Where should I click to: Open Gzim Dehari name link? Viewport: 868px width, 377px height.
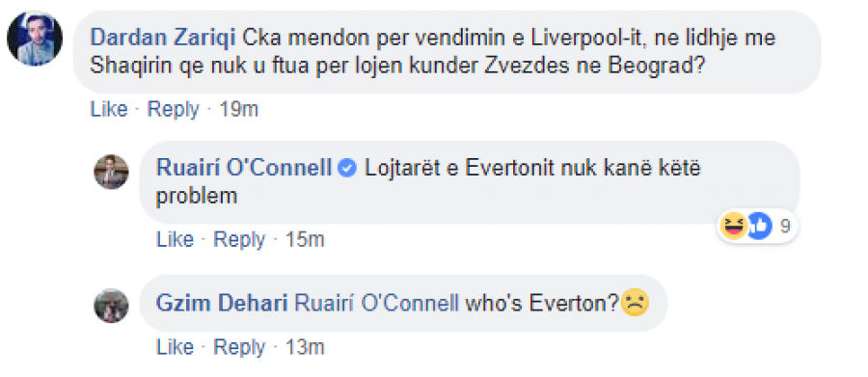click(x=222, y=303)
